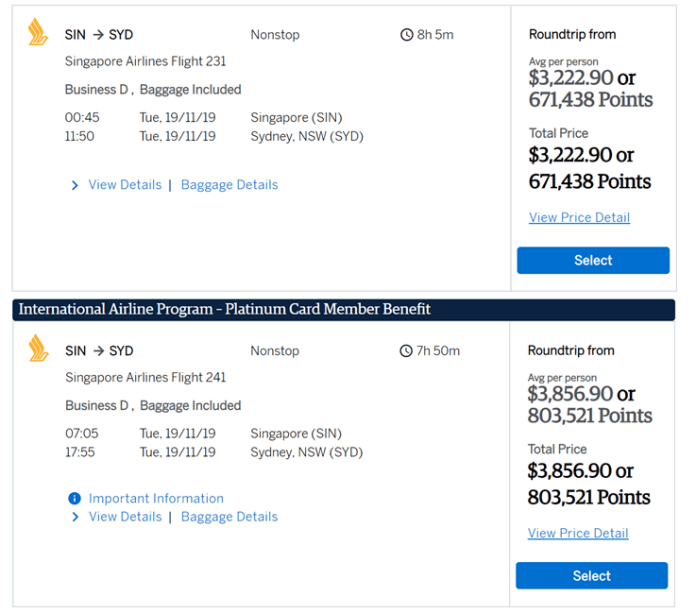
Task: Expand View Details chevron for Flight 231
Action: click(75, 185)
